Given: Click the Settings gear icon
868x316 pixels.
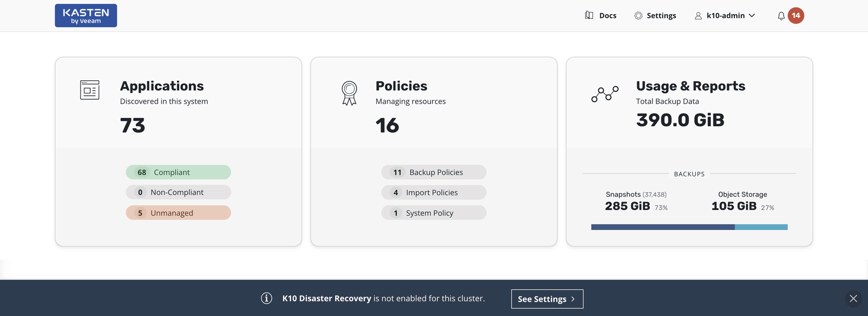Looking at the screenshot, I should (638, 16).
